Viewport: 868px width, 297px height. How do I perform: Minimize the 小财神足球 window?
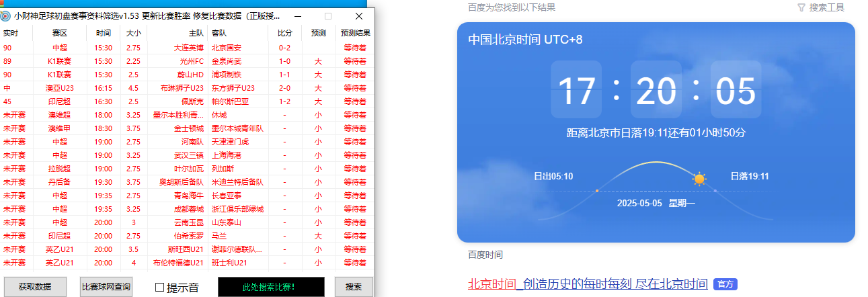pos(297,16)
